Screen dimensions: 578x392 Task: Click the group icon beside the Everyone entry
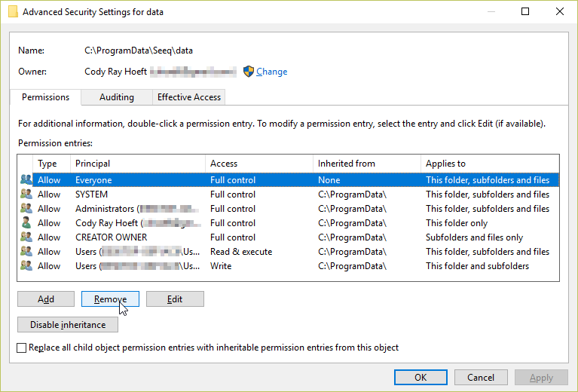click(26, 180)
